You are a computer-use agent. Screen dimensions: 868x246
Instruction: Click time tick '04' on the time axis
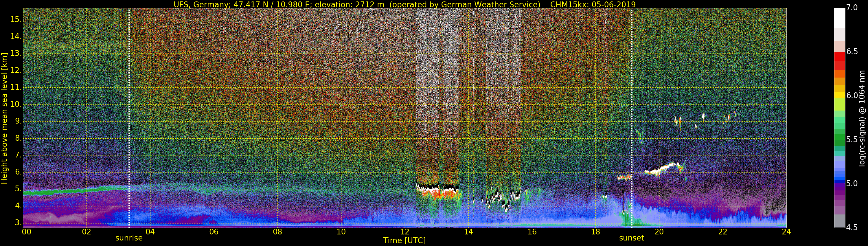pos(150,232)
